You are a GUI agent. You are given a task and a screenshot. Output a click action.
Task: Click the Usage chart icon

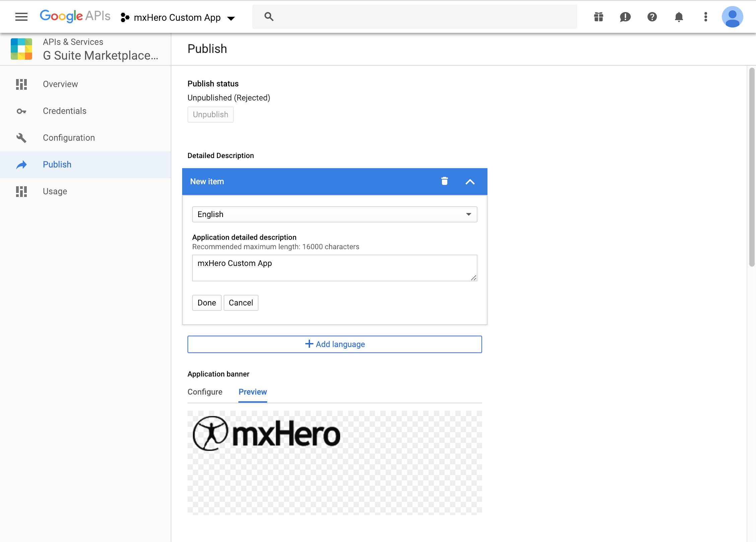[x=21, y=191]
